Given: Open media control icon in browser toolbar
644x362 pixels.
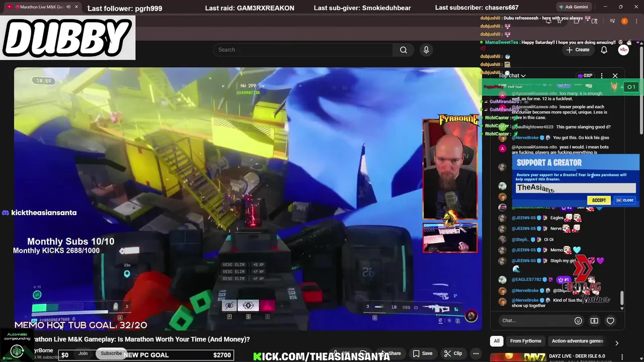Looking at the screenshot, I should tap(612, 21).
